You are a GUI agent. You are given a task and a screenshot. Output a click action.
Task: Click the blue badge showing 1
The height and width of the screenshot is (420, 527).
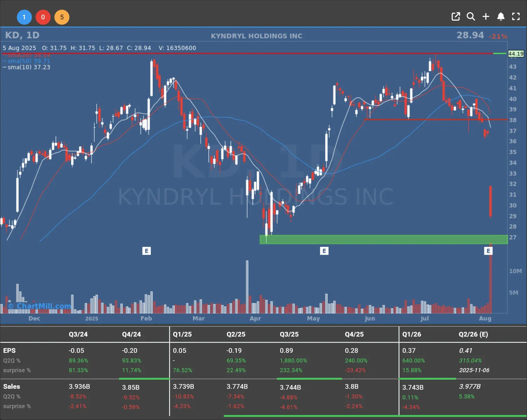point(24,17)
